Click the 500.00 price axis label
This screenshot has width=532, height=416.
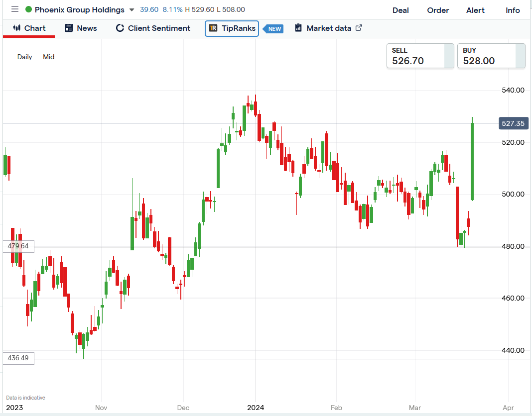coord(513,194)
